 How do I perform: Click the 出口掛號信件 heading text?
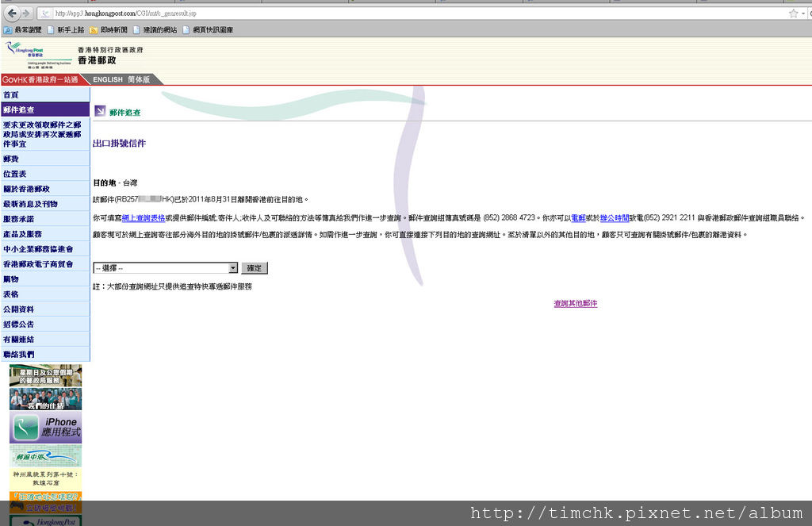coord(119,144)
